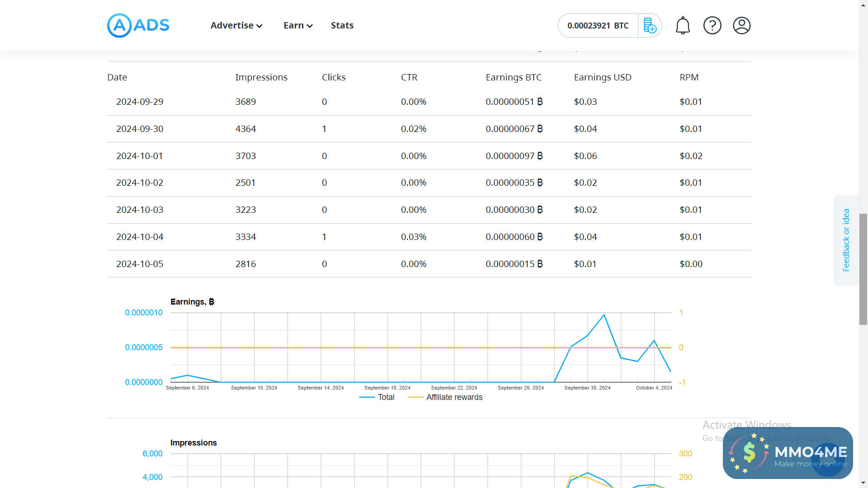
Task: Click the 0.02% CTR value
Action: pos(414,129)
